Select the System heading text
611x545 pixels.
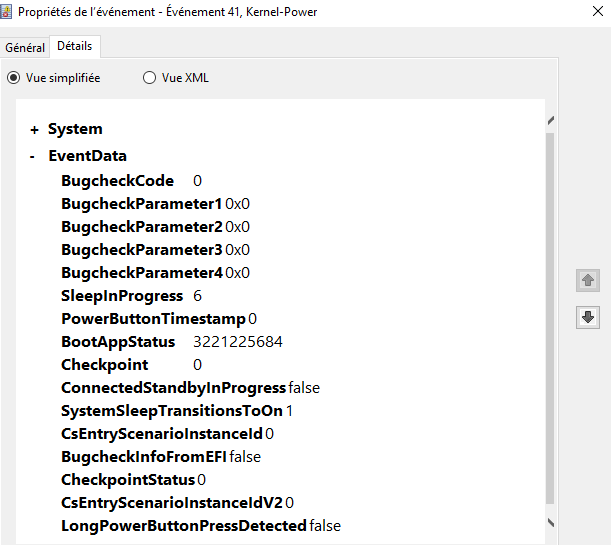click(x=75, y=129)
